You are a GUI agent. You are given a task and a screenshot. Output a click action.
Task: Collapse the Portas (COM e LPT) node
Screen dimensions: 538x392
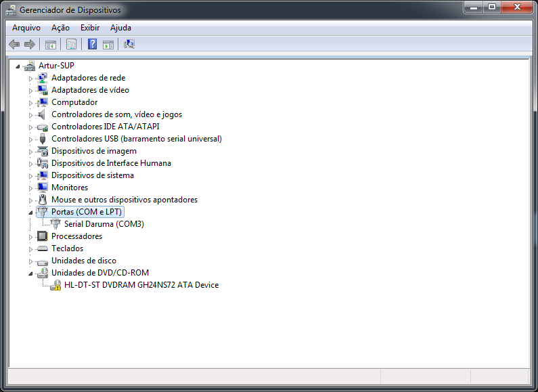(30, 212)
